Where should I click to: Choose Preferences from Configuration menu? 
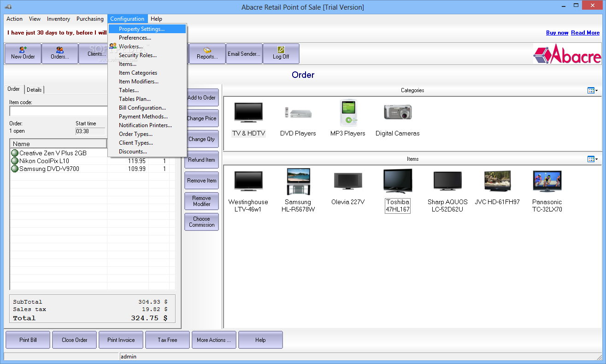click(x=147, y=38)
